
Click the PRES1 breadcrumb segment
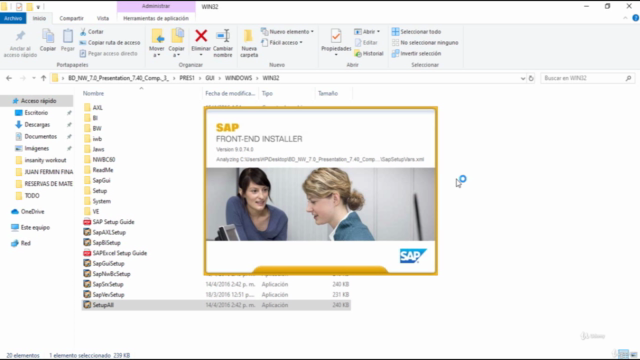[x=187, y=78]
